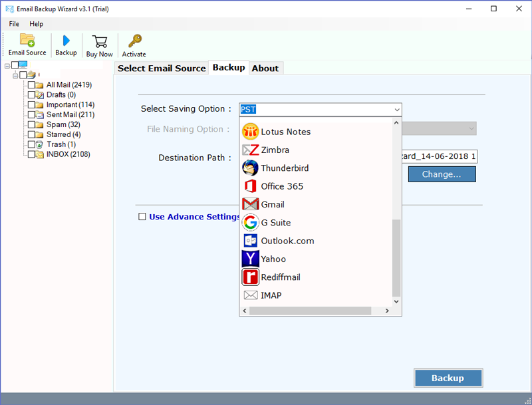Click the computer root node icon
Image resolution: width=532 pixels, height=405 pixels.
[23, 65]
